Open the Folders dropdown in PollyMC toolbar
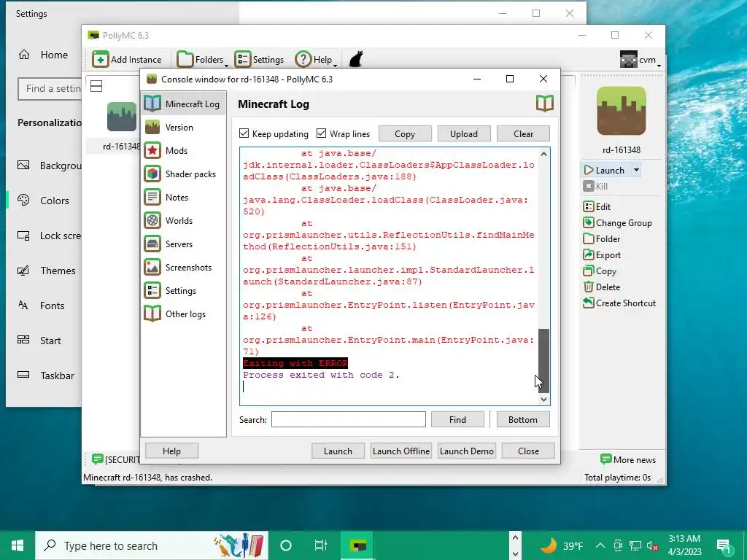 tap(202, 60)
